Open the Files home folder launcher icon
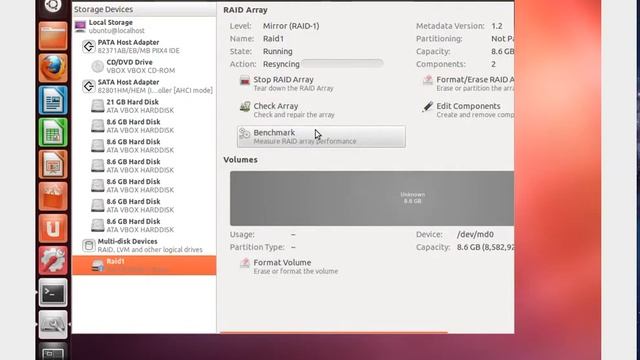640x360 pixels. (x=53, y=36)
